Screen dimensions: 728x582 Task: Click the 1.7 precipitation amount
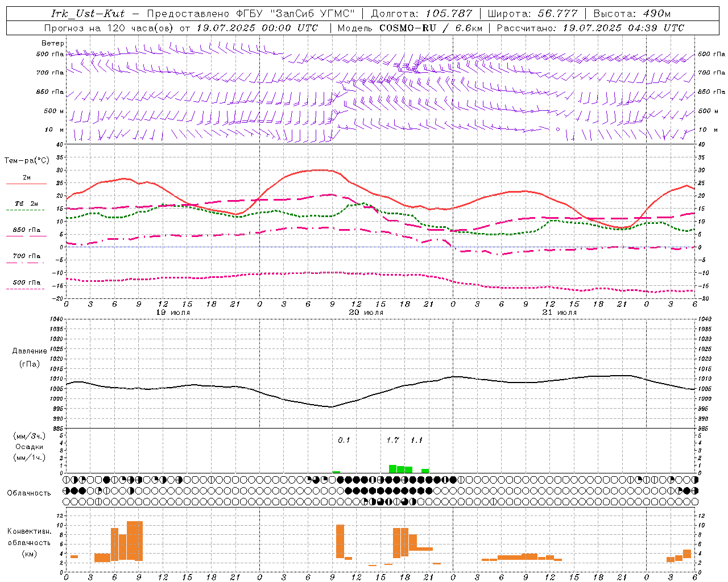pos(392,440)
